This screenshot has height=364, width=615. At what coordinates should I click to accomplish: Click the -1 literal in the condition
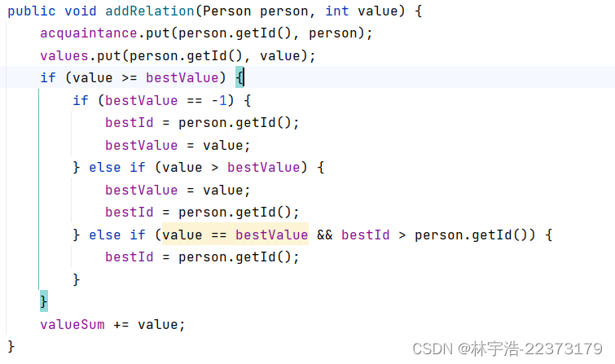(219, 100)
